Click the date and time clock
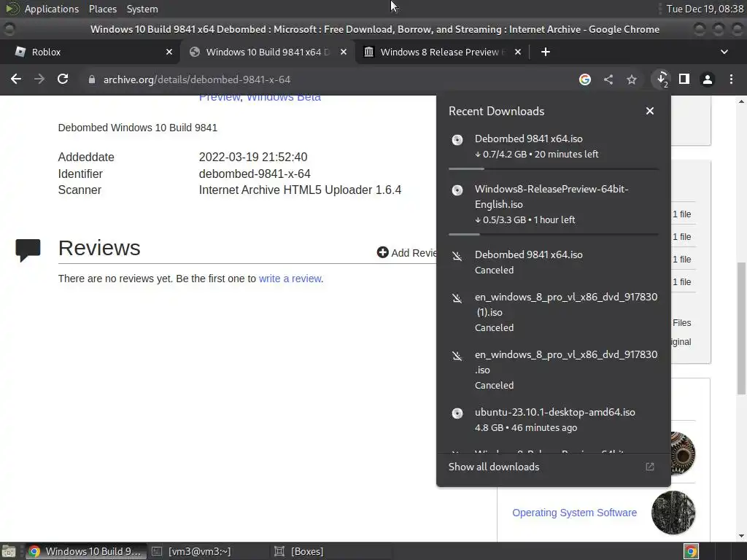This screenshot has width=747, height=560. (x=705, y=9)
